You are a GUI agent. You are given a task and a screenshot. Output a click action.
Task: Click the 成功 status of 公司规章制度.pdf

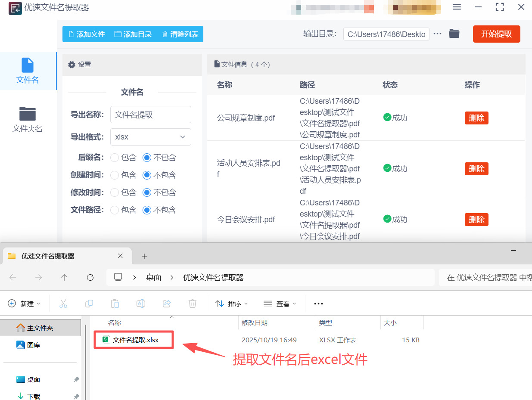(x=395, y=118)
